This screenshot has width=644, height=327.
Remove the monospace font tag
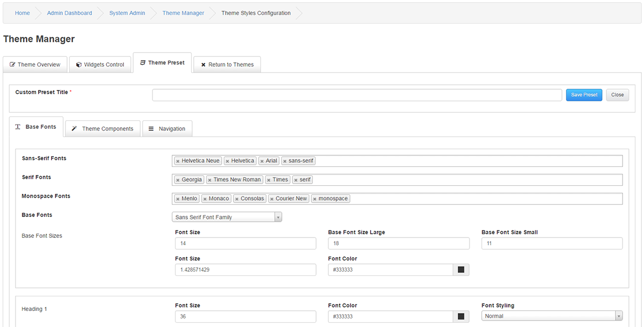(314, 199)
